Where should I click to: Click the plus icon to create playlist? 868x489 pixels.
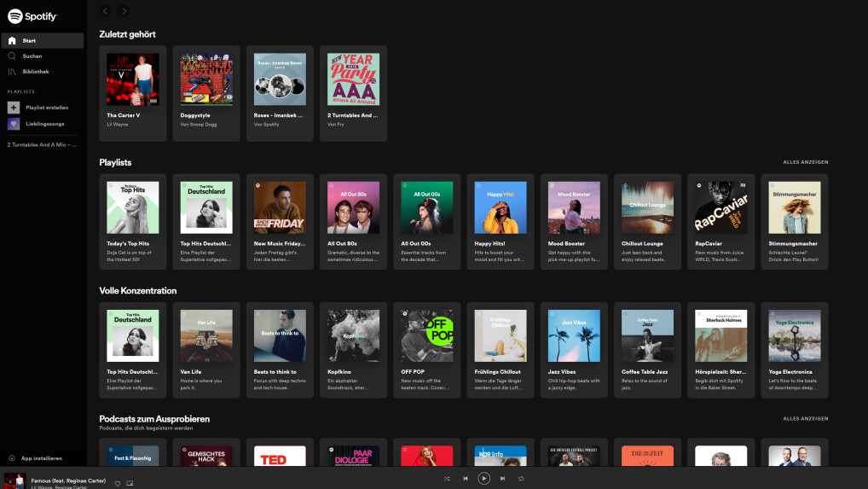pos(14,108)
